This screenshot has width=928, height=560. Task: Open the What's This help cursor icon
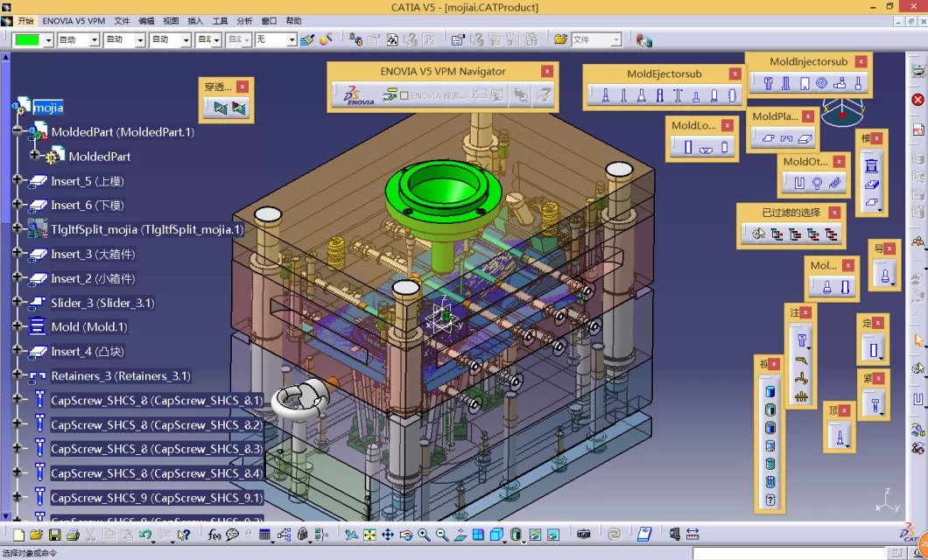[184, 535]
